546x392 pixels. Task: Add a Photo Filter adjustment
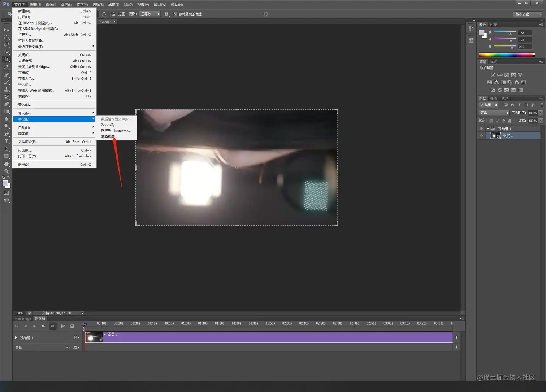(510, 83)
